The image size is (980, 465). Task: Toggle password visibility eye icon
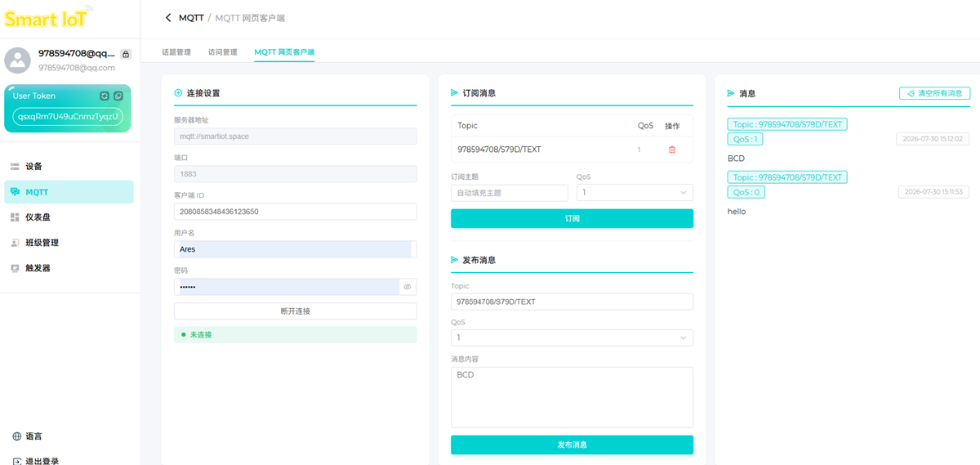[408, 287]
